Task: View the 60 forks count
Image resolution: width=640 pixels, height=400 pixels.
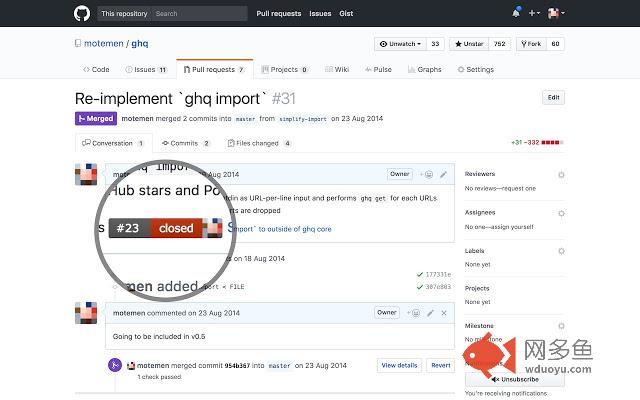Action: 555,44
